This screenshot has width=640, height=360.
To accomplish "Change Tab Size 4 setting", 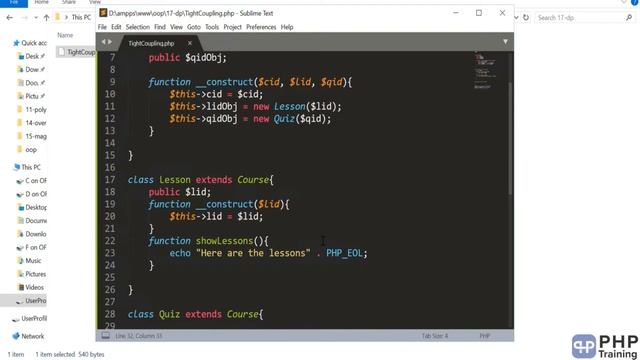I will click(435, 336).
